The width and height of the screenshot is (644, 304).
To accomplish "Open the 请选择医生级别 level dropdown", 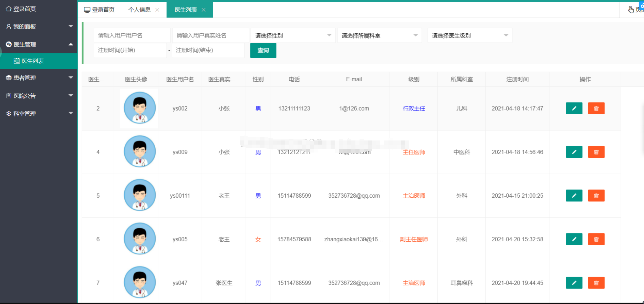I will click(x=470, y=35).
